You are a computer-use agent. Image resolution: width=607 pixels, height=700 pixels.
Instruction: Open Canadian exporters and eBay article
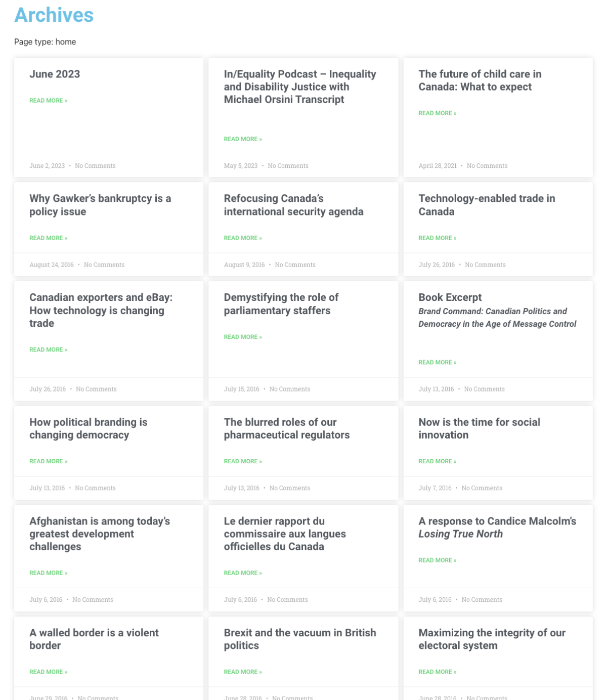[101, 310]
